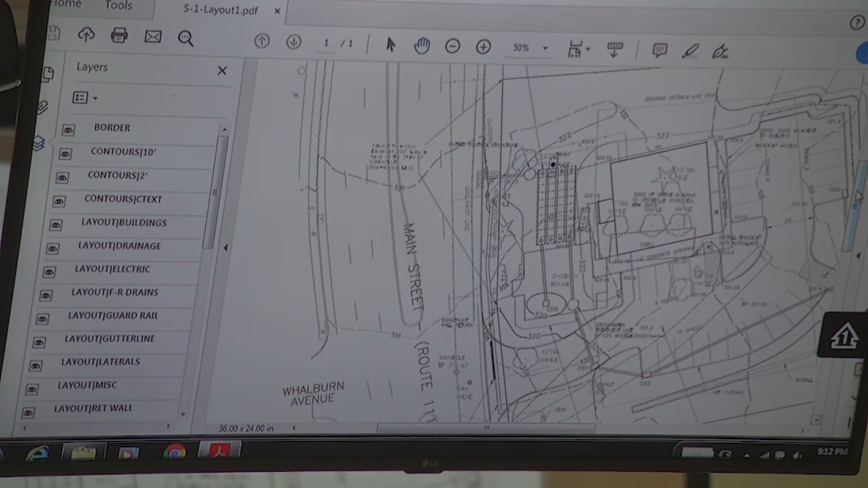Open the Help question mark button
Image resolution: width=868 pixels, height=488 pixels.
point(857,21)
